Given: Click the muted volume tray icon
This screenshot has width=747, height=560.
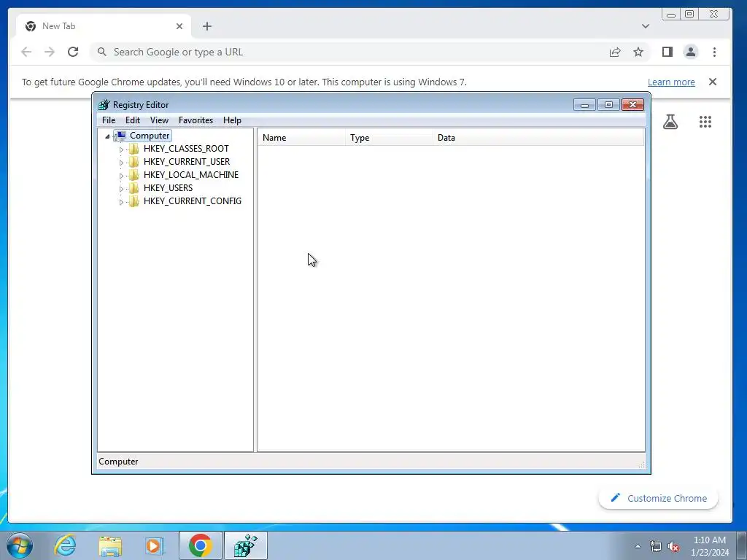Looking at the screenshot, I should click(x=673, y=547).
